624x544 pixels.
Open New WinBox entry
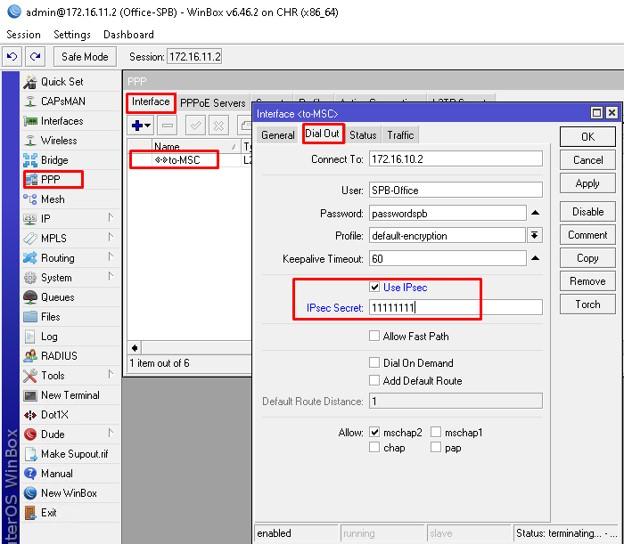[x=69, y=493]
